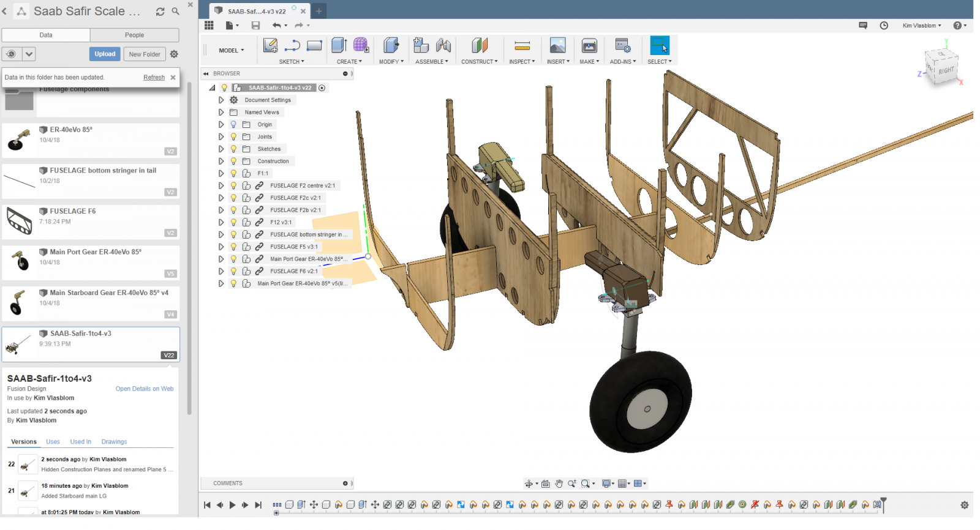This screenshot has height=530, width=980.
Task: Select the Offset Plane Construct icon
Action: [480, 45]
